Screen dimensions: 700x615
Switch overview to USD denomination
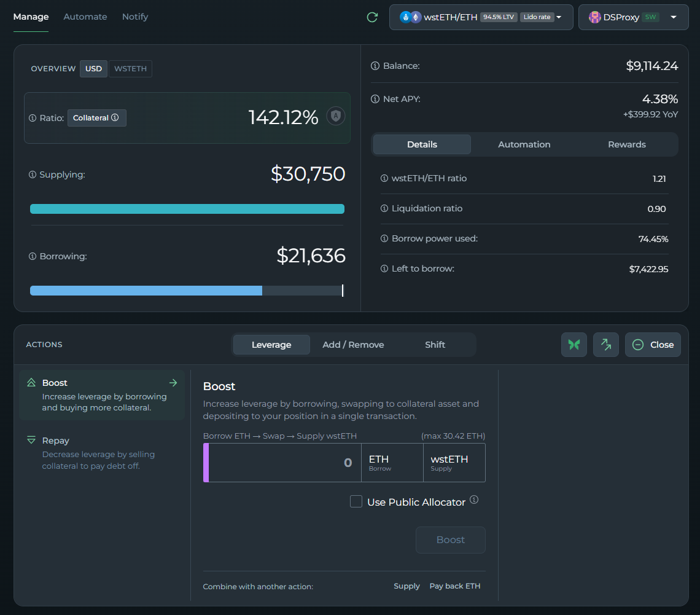(x=93, y=69)
